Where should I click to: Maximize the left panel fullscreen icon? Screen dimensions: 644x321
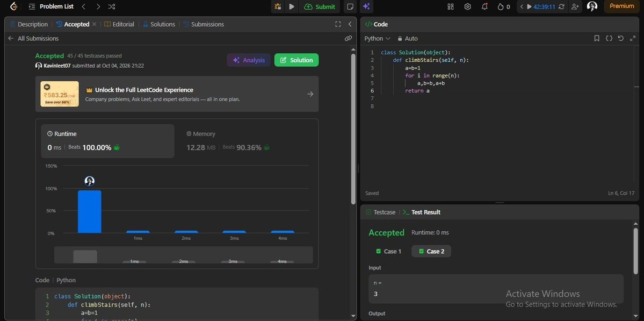point(338,24)
